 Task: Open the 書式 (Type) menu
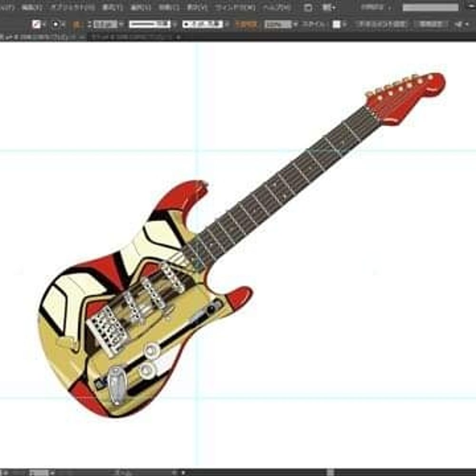112,7
